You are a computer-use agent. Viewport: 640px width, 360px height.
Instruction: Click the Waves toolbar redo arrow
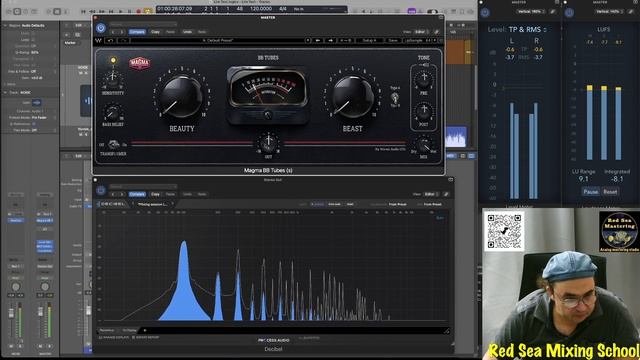click(x=124, y=41)
